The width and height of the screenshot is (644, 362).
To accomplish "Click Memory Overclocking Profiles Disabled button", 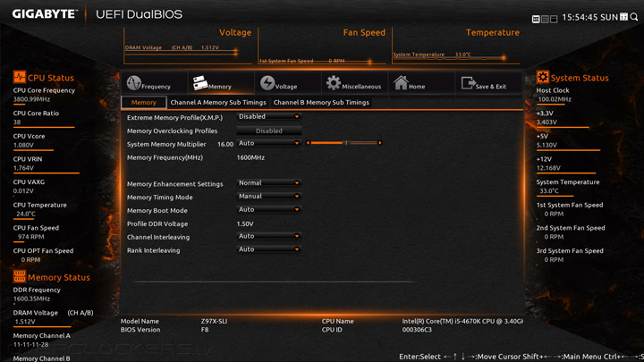I will 269,130.
